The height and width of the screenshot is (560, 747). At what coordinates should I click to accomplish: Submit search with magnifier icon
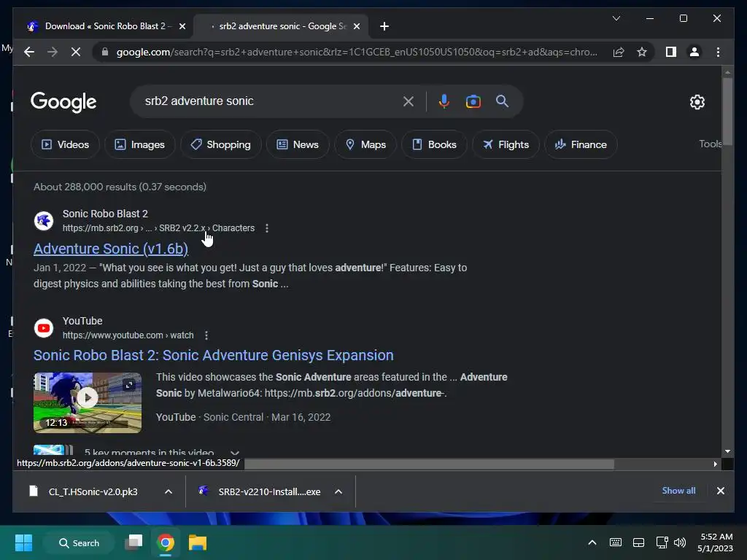pyautogui.click(x=502, y=101)
